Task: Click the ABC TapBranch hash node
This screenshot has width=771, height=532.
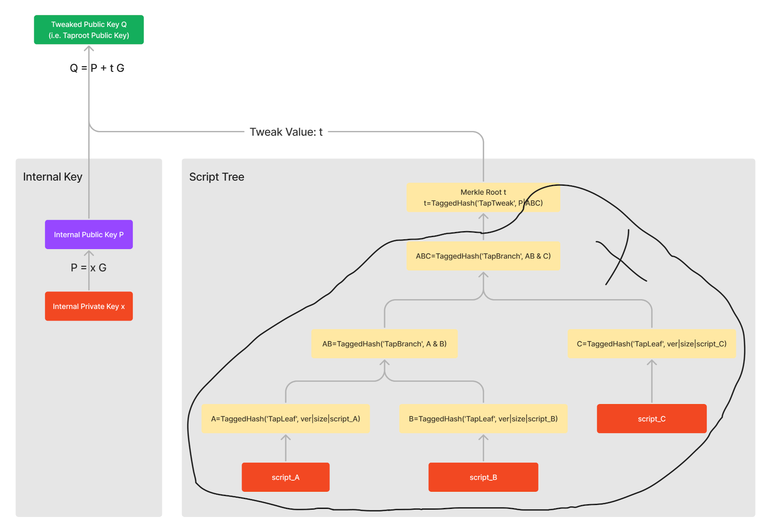Action: (483, 256)
